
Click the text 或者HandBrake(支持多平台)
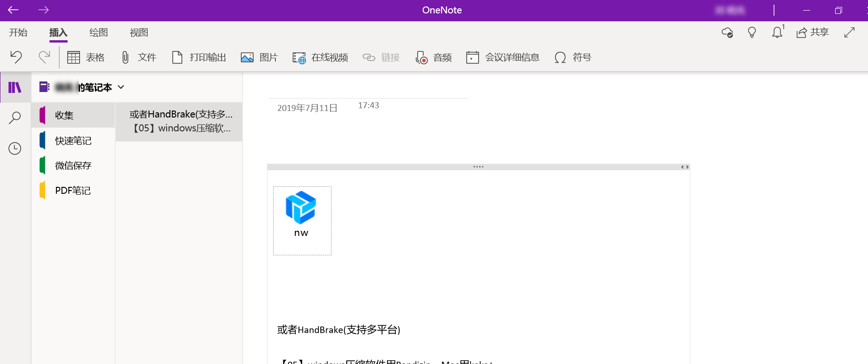point(339,330)
